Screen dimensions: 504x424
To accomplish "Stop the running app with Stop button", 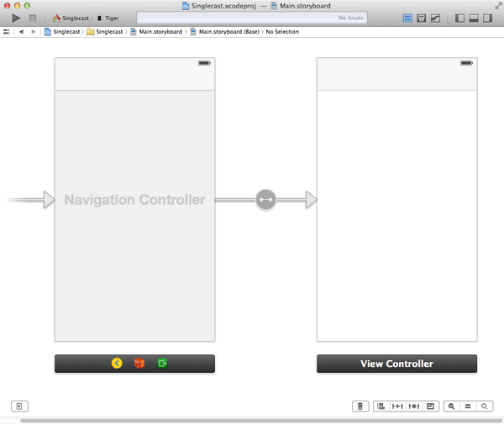I will click(x=33, y=18).
